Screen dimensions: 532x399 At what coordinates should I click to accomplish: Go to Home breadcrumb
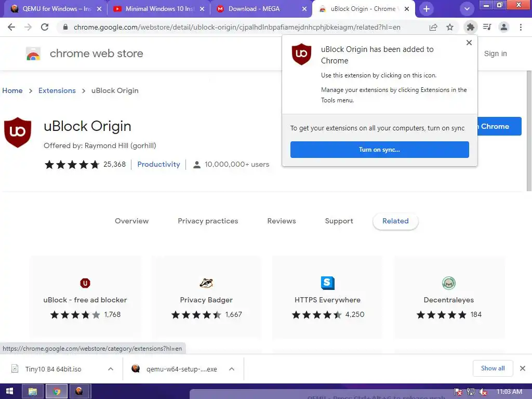tap(12, 90)
